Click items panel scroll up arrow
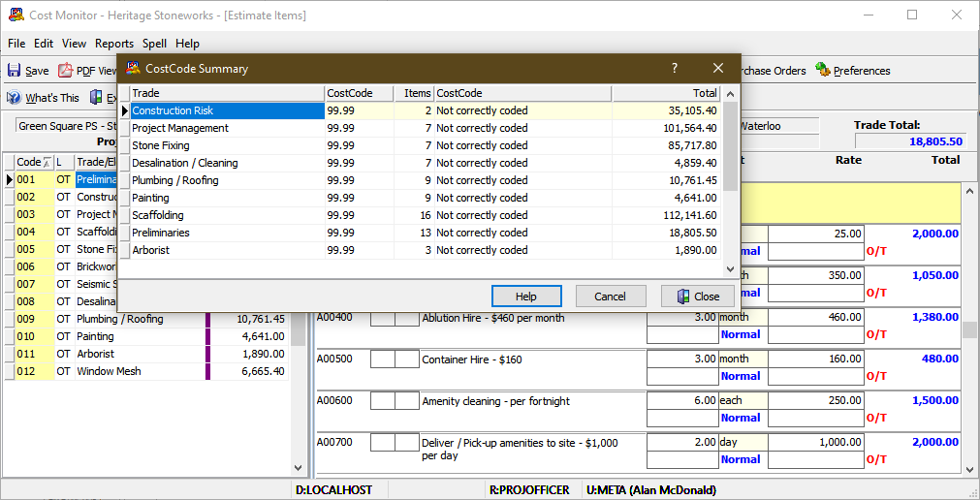Image resolution: width=980 pixels, height=500 pixels. tap(969, 191)
